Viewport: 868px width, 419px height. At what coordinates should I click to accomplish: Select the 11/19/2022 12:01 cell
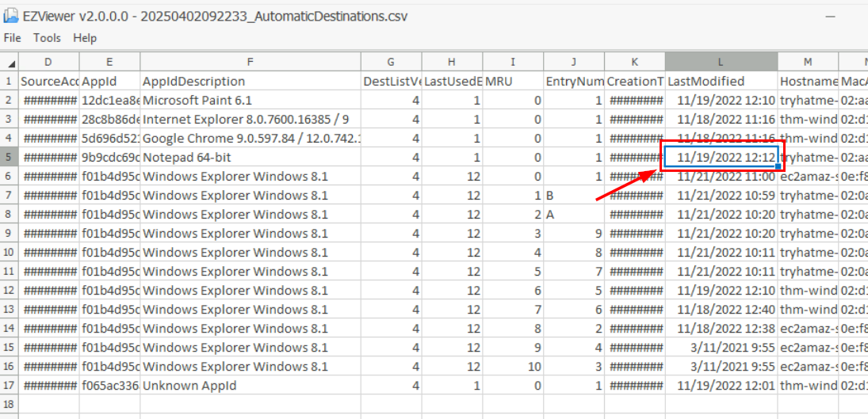pos(721,385)
